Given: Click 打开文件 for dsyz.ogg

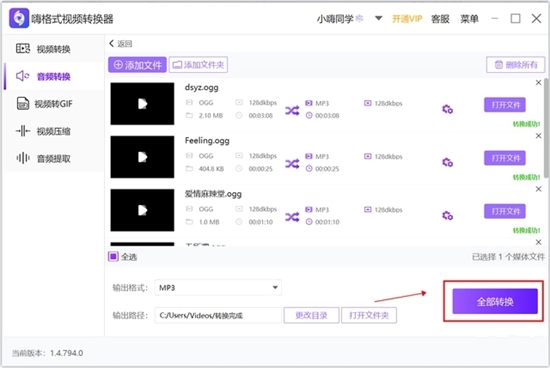Looking at the screenshot, I should click(x=505, y=105).
